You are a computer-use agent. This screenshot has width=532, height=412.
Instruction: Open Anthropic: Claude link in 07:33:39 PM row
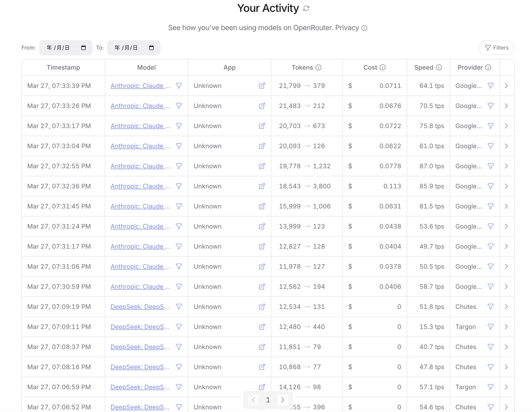click(x=140, y=86)
